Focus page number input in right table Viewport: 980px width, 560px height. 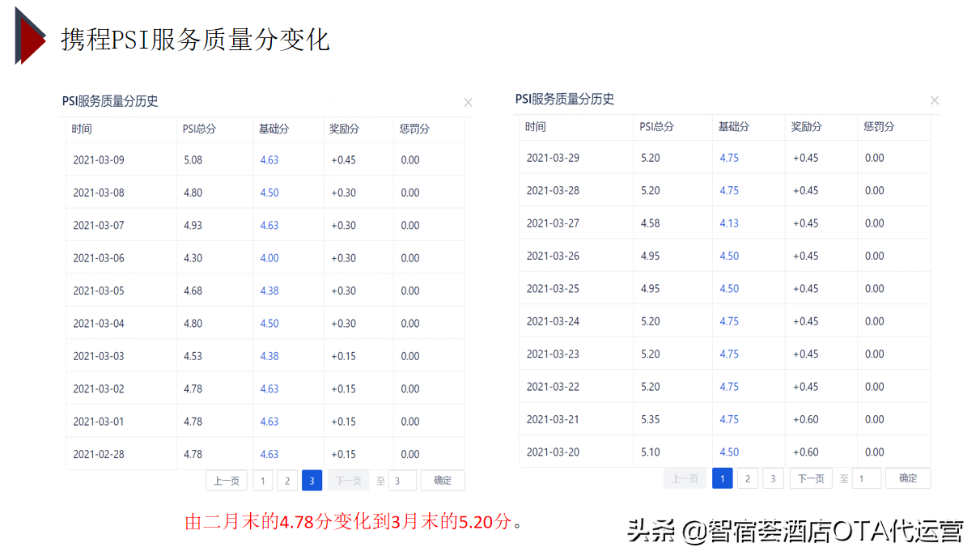[x=866, y=478]
